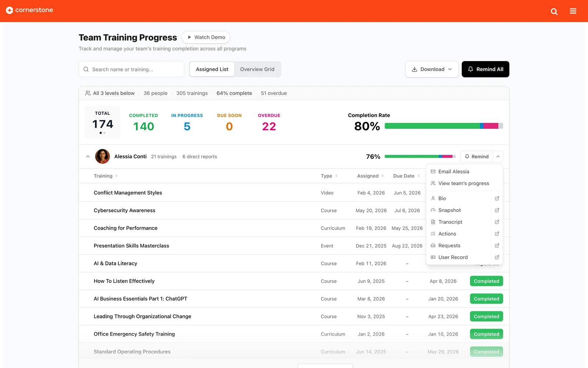Click the Remind button for Alessia Conti

pos(477,156)
